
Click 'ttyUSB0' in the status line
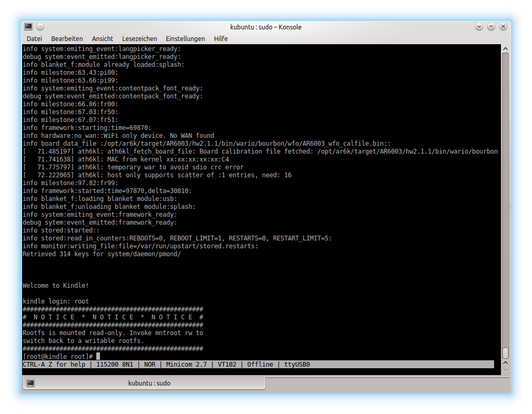(297, 365)
